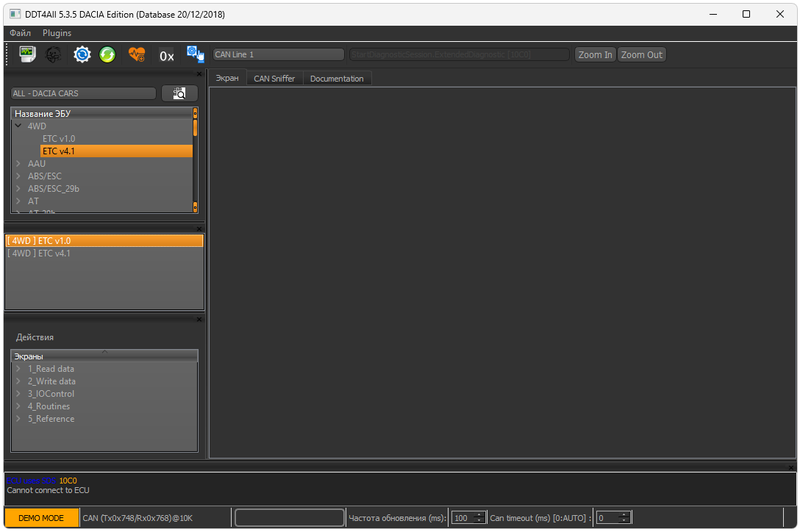
Task: Select the [ 4WD ] ETC v1.0 entry
Action: pyautogui.click(x=104, y=241)
